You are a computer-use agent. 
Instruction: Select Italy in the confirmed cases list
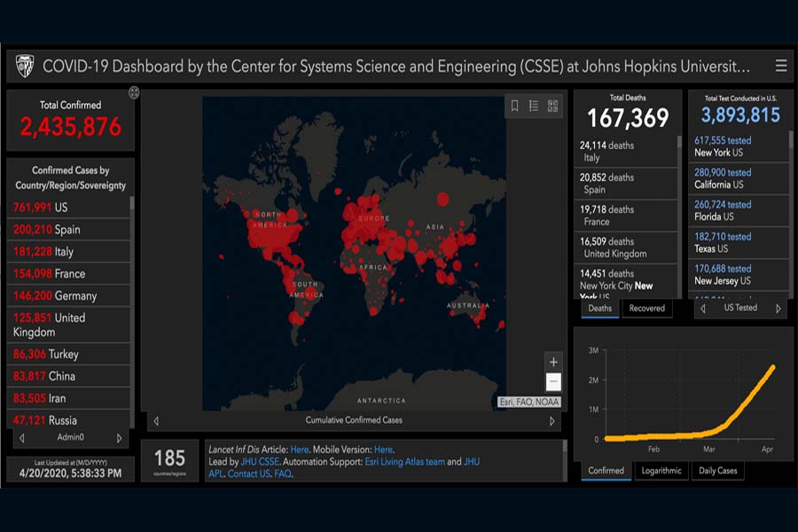(x=68, y=252)
